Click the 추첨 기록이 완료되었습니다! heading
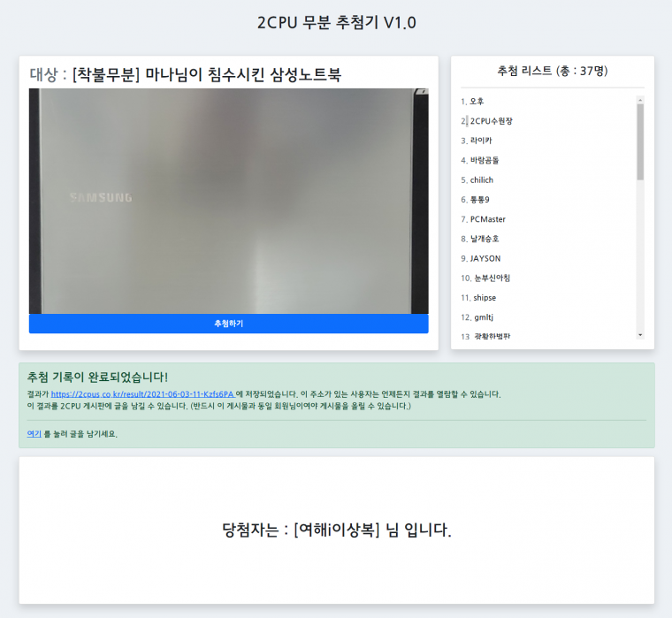672x618 pixels. click(97, 378)
